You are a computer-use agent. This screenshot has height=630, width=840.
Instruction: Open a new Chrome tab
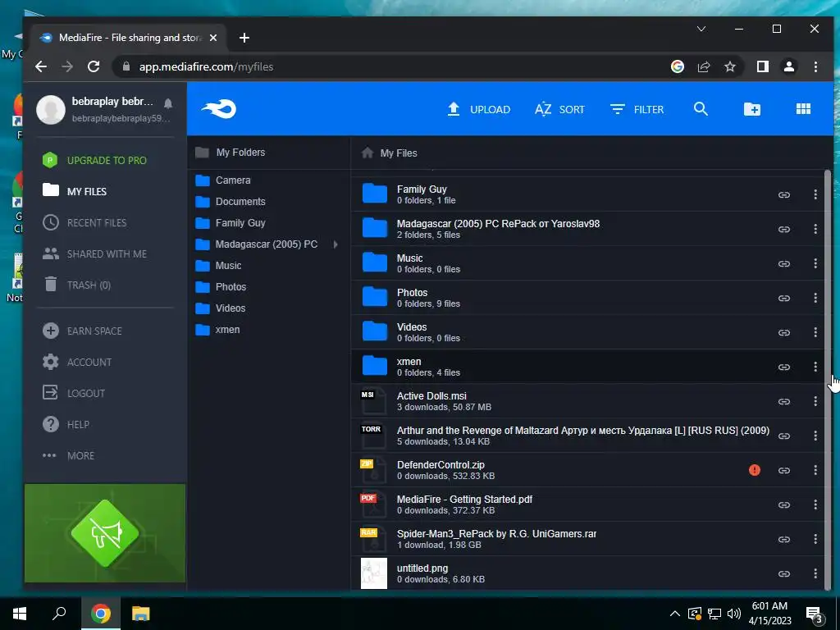244,38
